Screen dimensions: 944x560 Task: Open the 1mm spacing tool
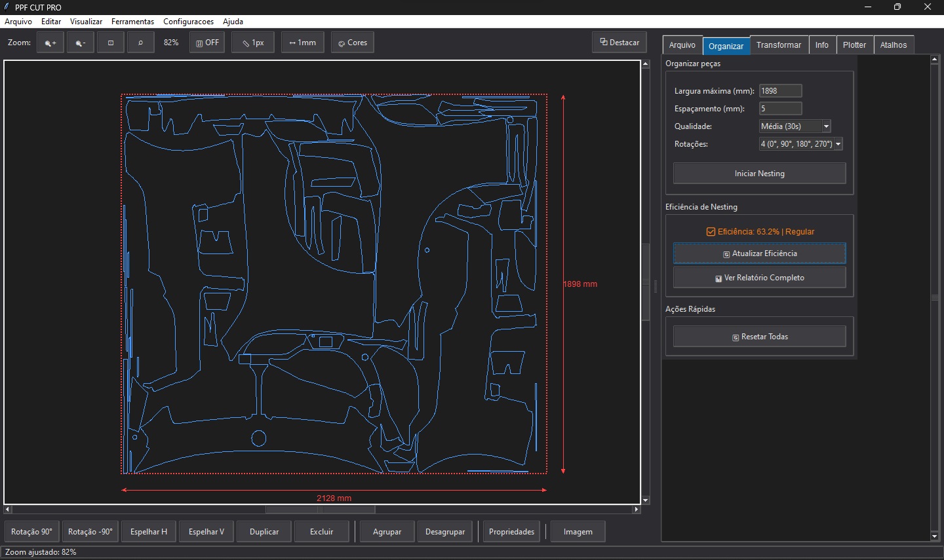click(303, 43)
